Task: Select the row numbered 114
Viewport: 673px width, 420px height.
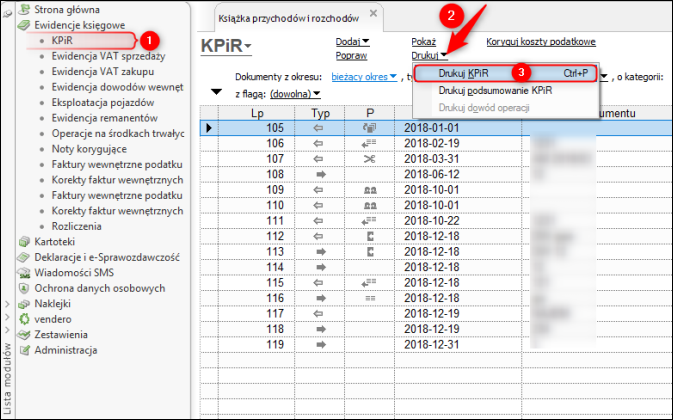Action: pos(436,267)
